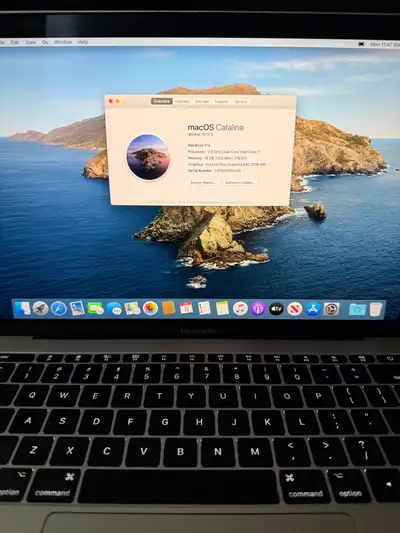This screenshot has height=533, width=400.
Task: Click the System Report button
Action: (x=203, y=183)
